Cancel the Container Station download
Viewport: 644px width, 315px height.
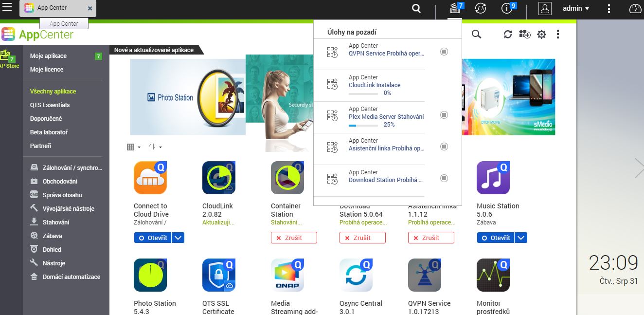click(x=294, y=238)
